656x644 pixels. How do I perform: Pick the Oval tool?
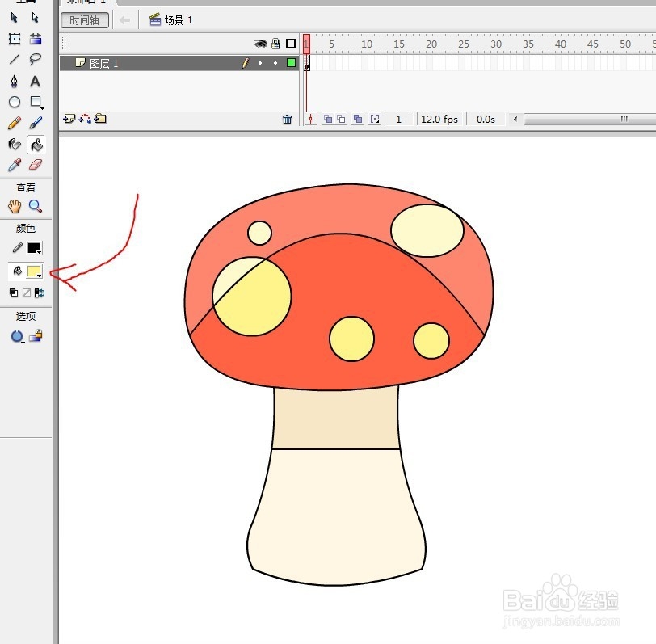pyautogui.click(x=15, y=102)
